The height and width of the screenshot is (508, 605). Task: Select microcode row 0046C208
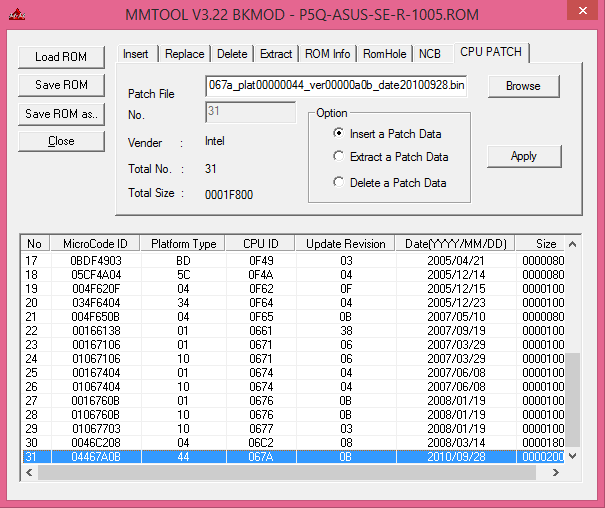(293, 443)
